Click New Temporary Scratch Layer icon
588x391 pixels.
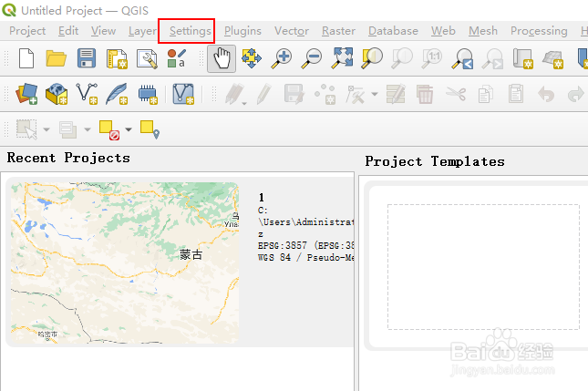tap(148, 94)
